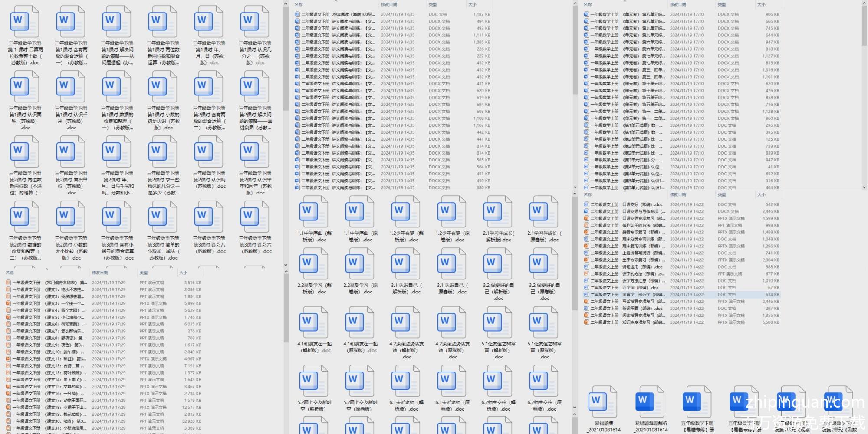Click the down arrow of top-right list scrollbar
868x434 pixels.
pos(864,187)
